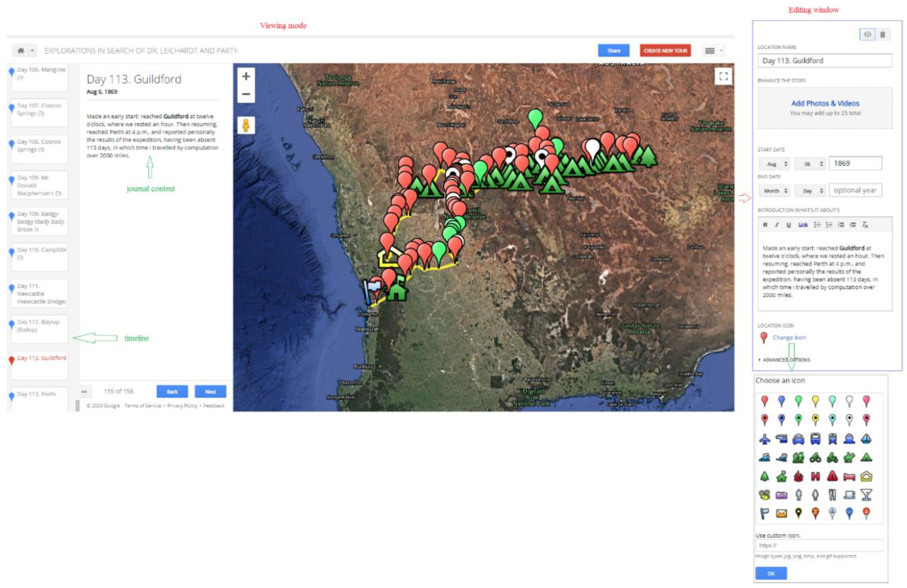907x588 pixels.
Task: Pick the yellow house outline icon
Action: [866, 476]
